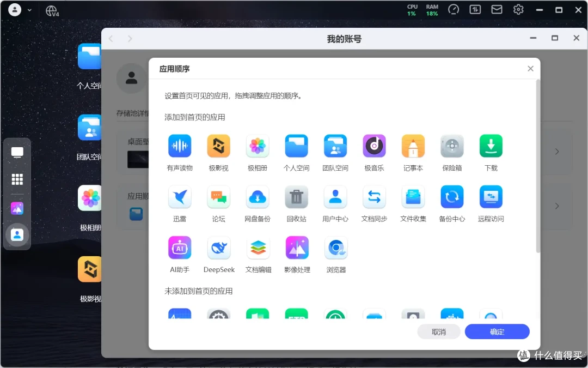Viewport: 588px width, 368px height.
Task: Select the 文件收集 app icon
Action: click(x=413, y=197)
